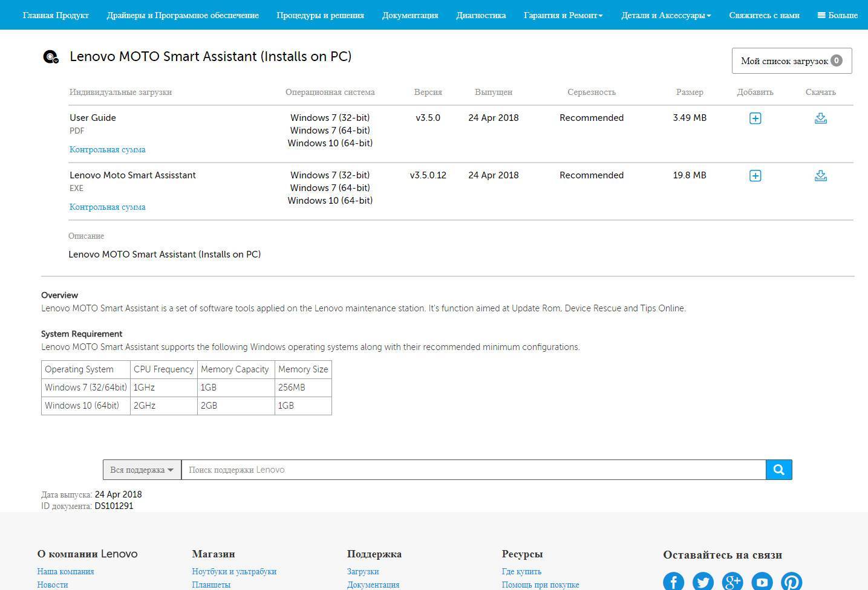Expand 'Гарантия и Ремонт' menu
Viewport: 868px width, 590px height.
click(x=563, y=15)
